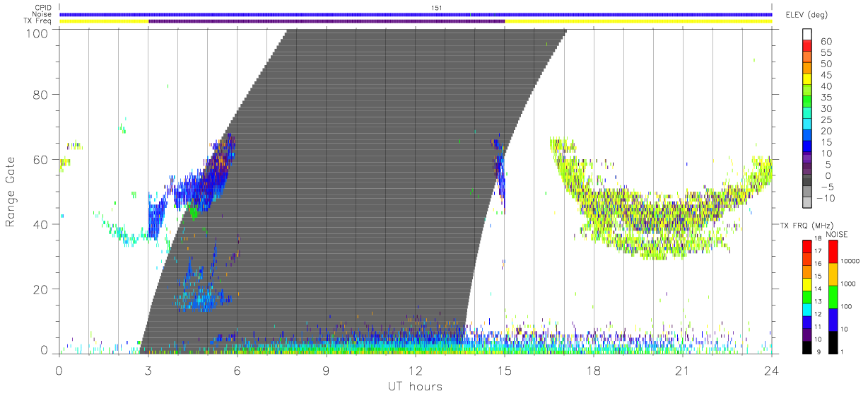Click the 55 label on ELEV colorbar
This screenshot has width=868, height=401.
click(826, 52)
